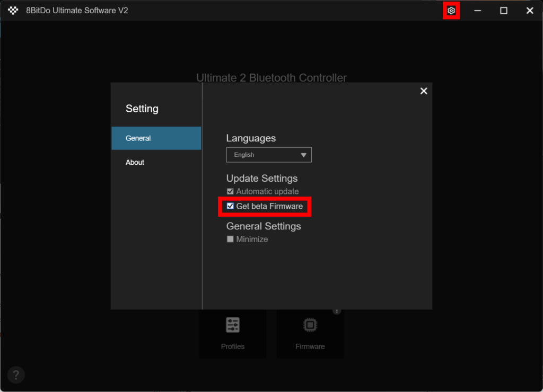Open the Languages dropdown
The image size is (543, 392).
point(268,155)
